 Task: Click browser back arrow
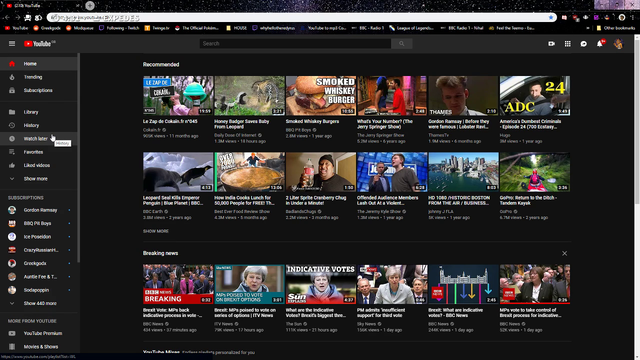7,18
